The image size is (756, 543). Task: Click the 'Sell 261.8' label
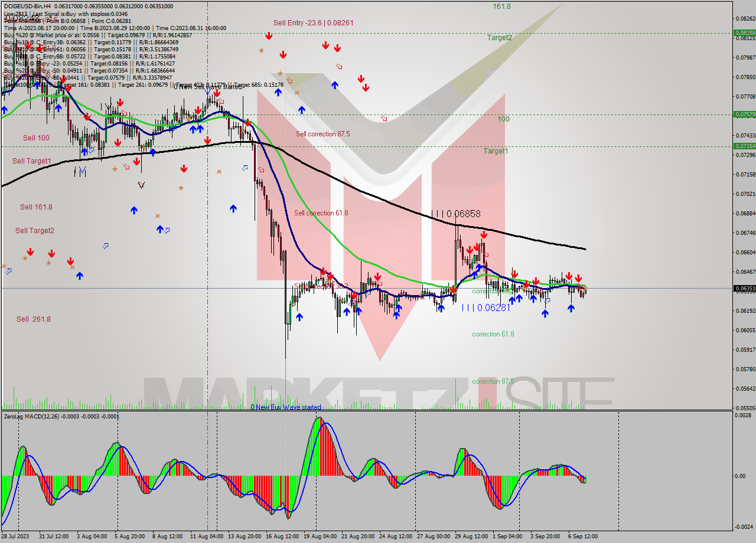coord(34,319)
